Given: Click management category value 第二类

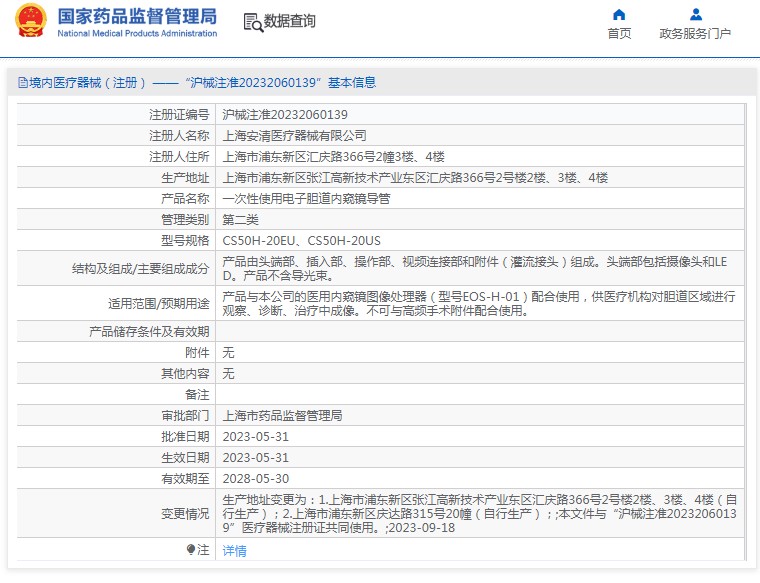Looking at the screenshot, I should (x=240, y=220).
